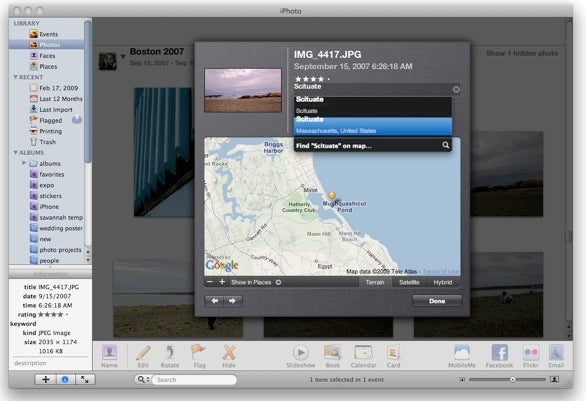586x401 pixels.
Task: Switch the map to Hybrid view
Action: (443, 283)
